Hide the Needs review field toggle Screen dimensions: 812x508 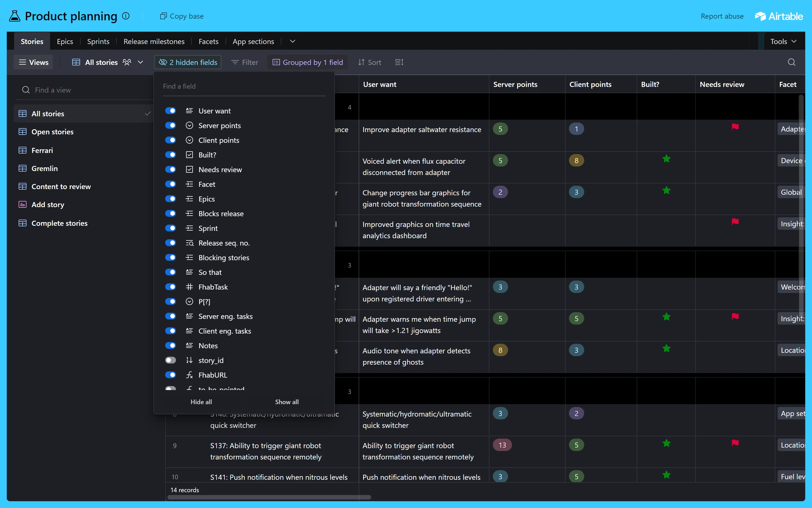[171, 169]
